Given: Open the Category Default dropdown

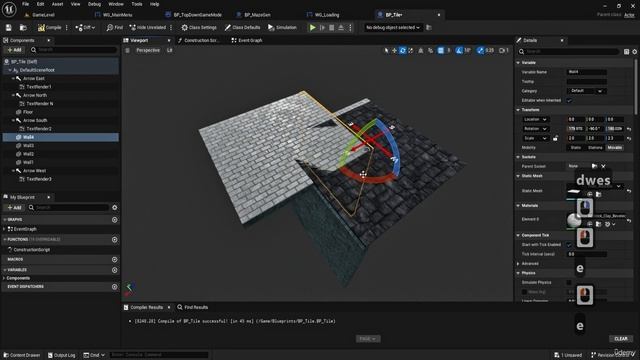Looking at the screenshot, I should 587,91.
